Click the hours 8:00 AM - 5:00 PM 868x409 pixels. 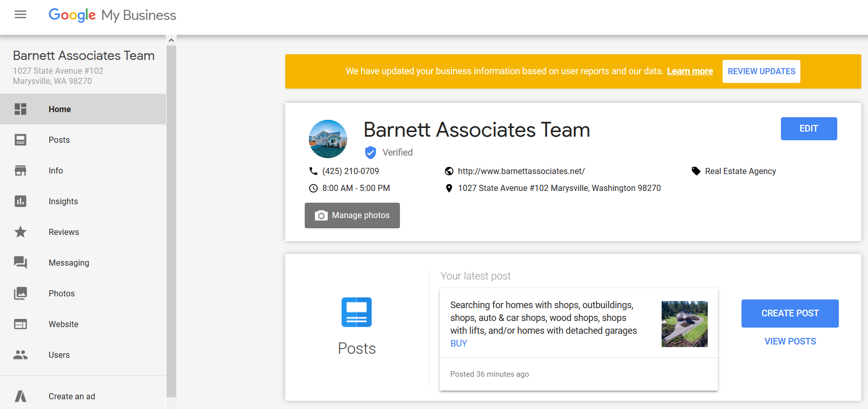coord(356,188)
